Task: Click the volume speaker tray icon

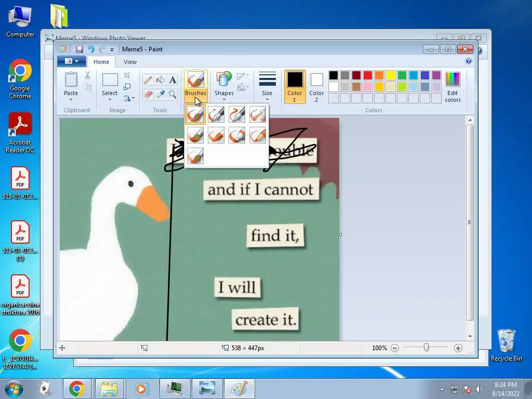Action: pos(479,389)
